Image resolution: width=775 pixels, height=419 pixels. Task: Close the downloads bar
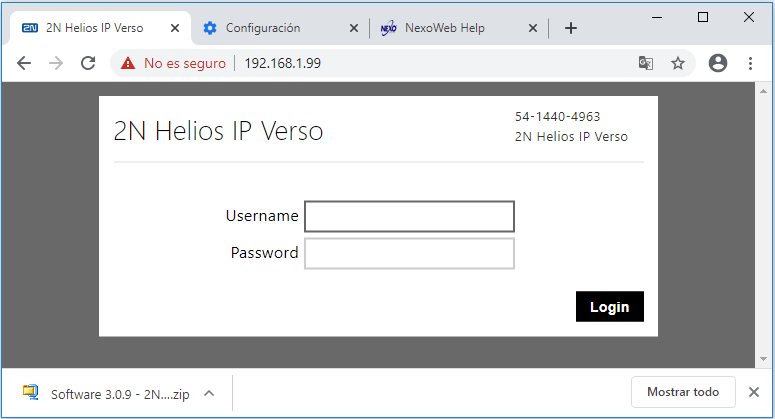754,392
